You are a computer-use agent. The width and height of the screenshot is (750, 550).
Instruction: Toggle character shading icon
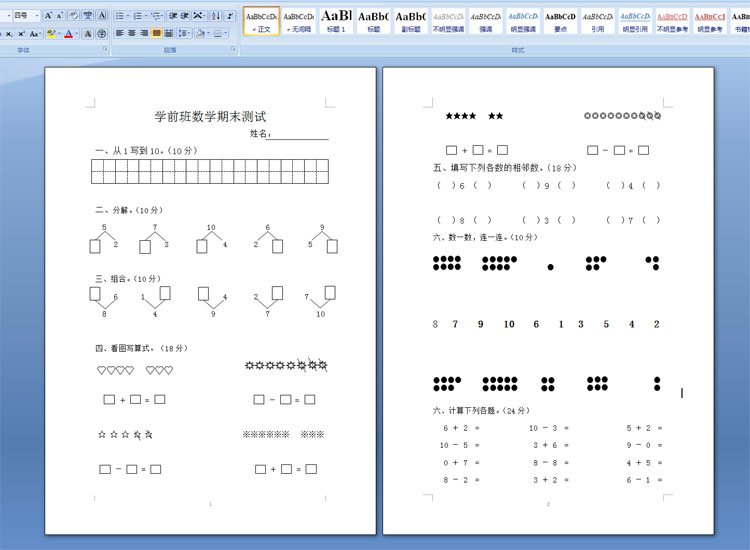[x=88, y=34]
